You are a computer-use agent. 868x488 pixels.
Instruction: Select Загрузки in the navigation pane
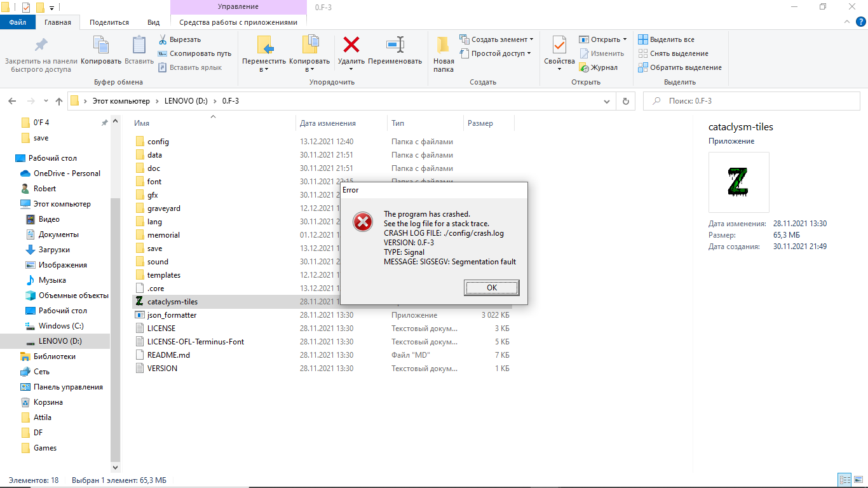(x=54, y=250)
